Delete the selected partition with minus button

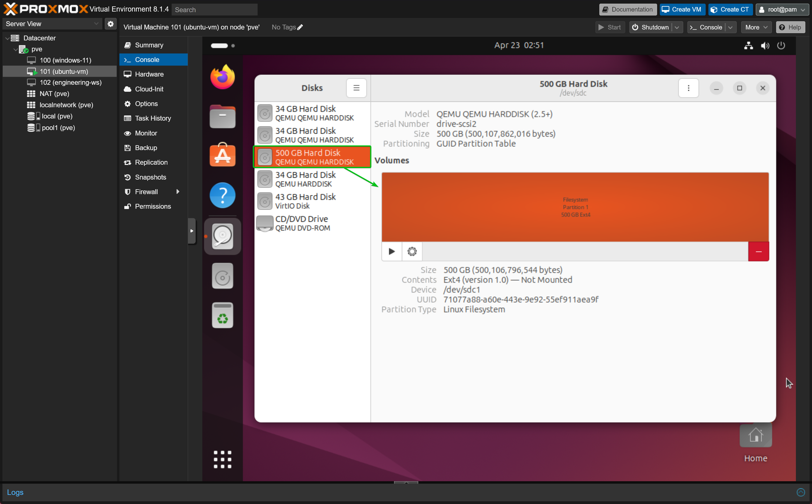[758, 251]
